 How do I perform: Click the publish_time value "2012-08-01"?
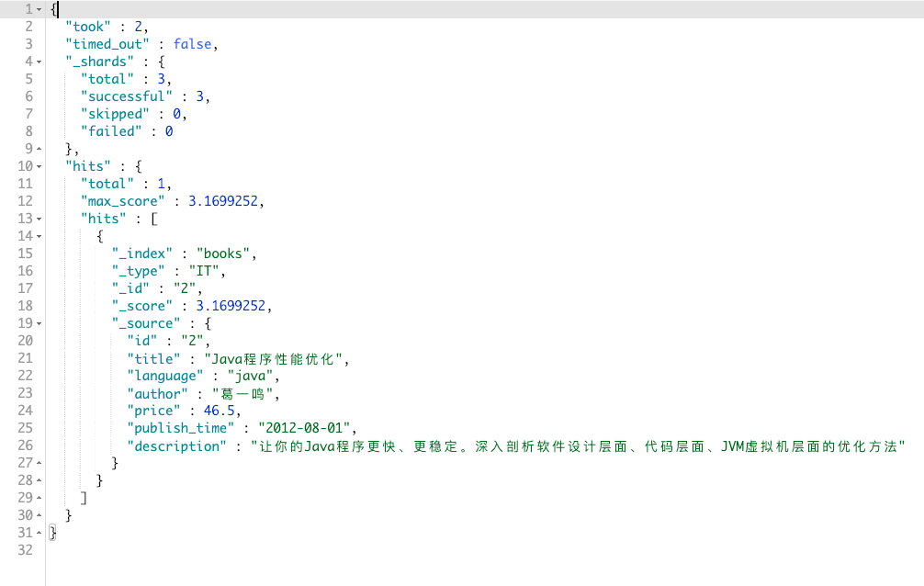point(304,428)
